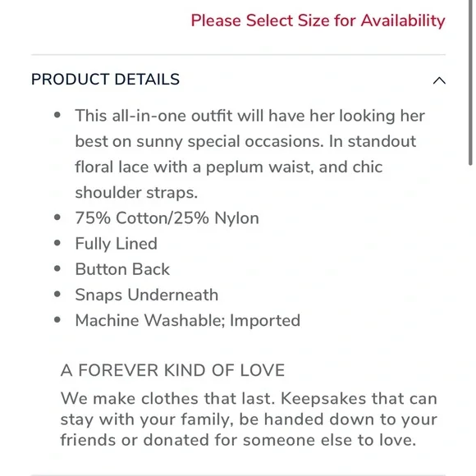Click the Button Back list item
The image size is (476, 476).
tap(122, 269)
